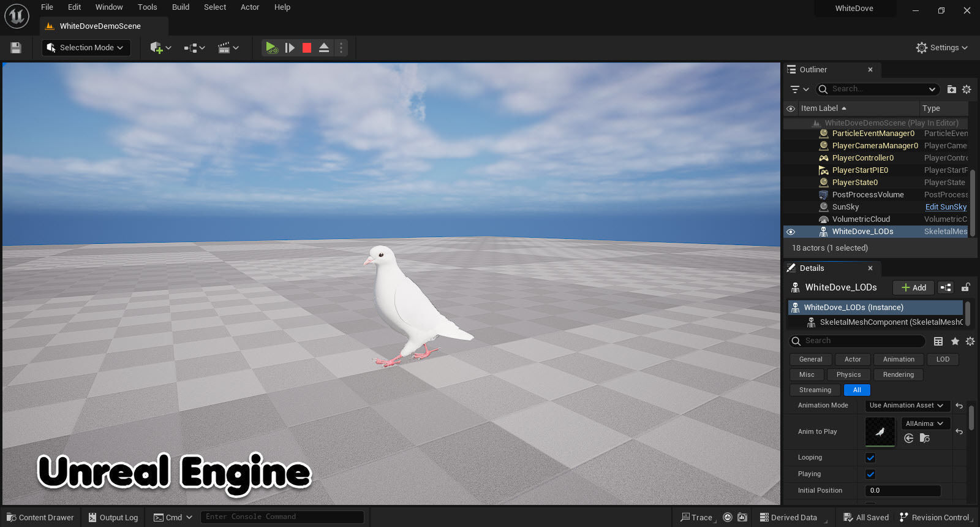Select PlayerStartPIE0 in Outliner
This screenshot has height=527, width=980.
click(x=860, y=170)
